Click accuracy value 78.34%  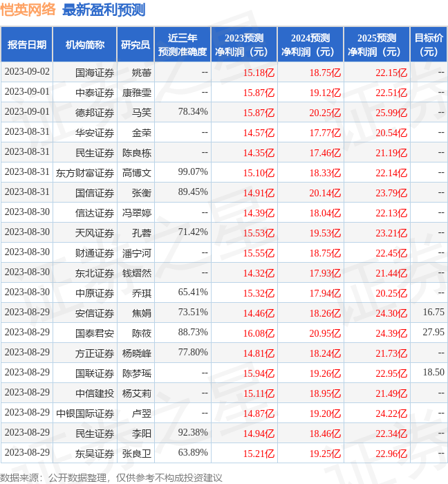point(193,112)
